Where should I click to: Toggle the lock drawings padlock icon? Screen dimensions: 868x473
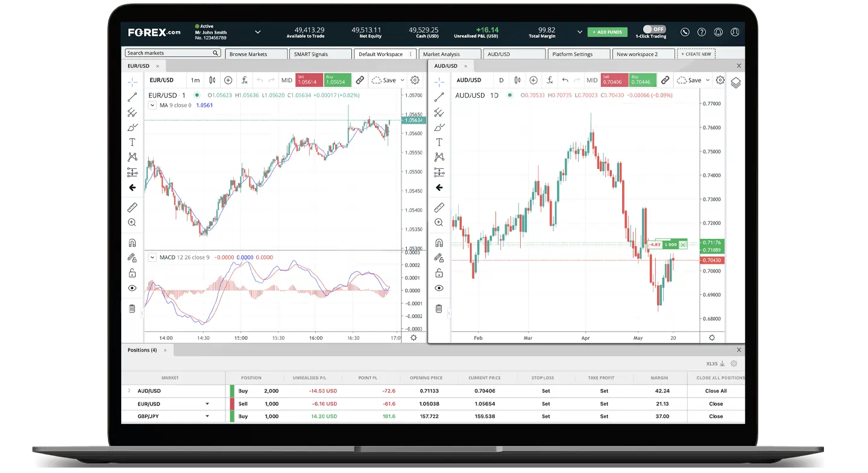pos(132,273)
